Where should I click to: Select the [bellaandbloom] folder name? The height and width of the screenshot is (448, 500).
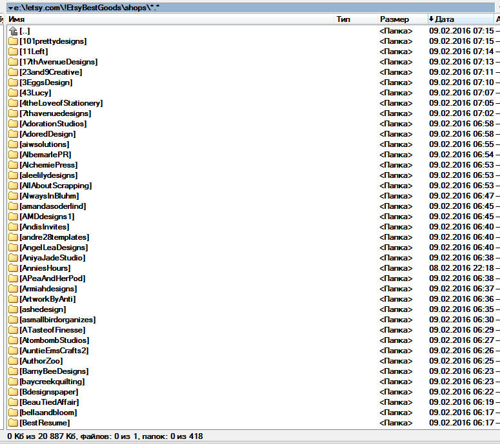pyautogui.click(x=48, y=413)
